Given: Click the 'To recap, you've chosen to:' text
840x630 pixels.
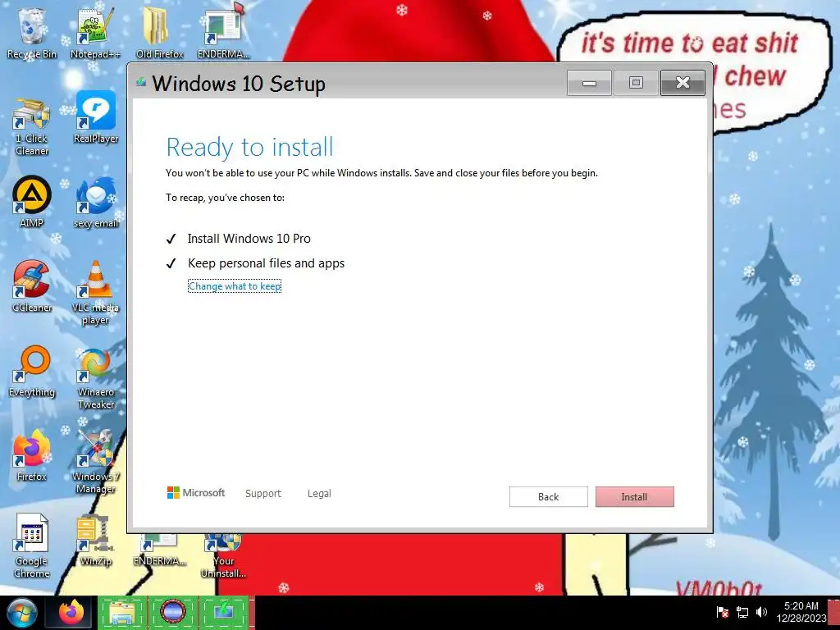Looking at the screenshot, I should 225,198.
